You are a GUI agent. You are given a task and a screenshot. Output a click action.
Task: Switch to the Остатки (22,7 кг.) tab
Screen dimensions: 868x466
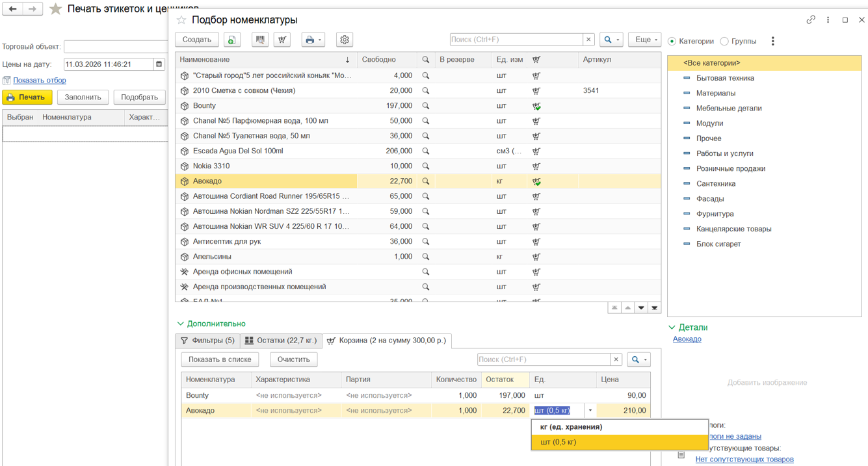[x=281, y=341]
